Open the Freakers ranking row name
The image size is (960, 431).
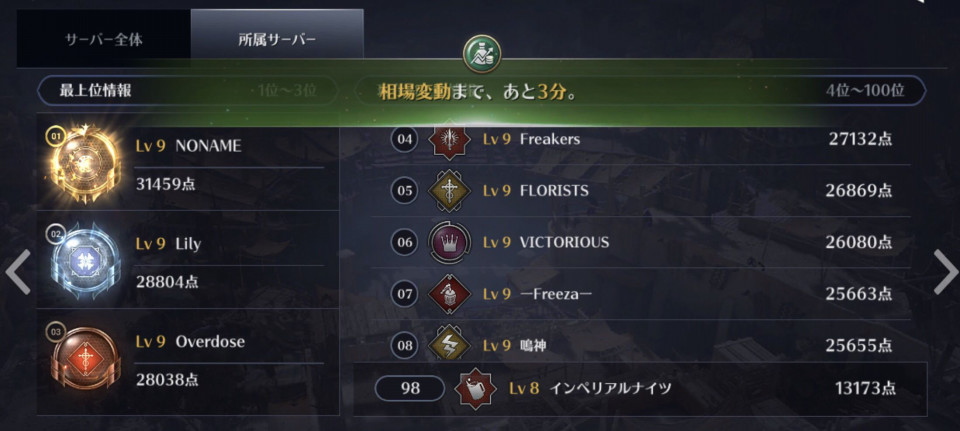coord(549,139)
